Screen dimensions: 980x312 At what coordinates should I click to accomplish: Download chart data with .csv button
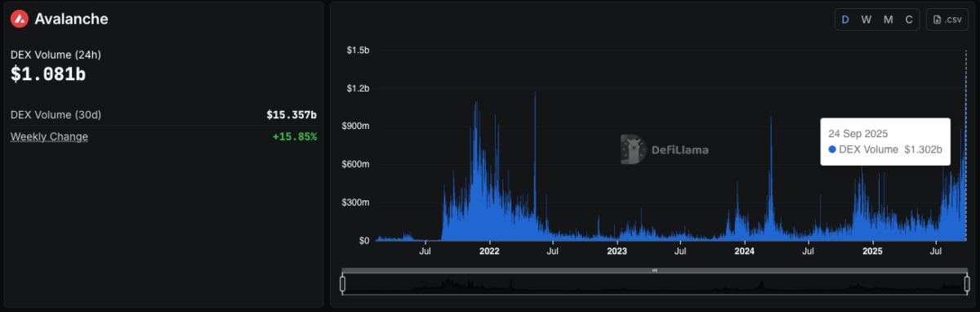(x=947, y=20)
